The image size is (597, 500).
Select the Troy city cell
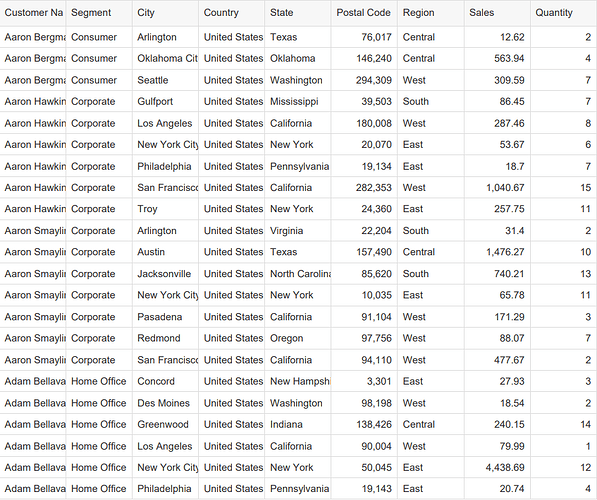pos(165,209)
